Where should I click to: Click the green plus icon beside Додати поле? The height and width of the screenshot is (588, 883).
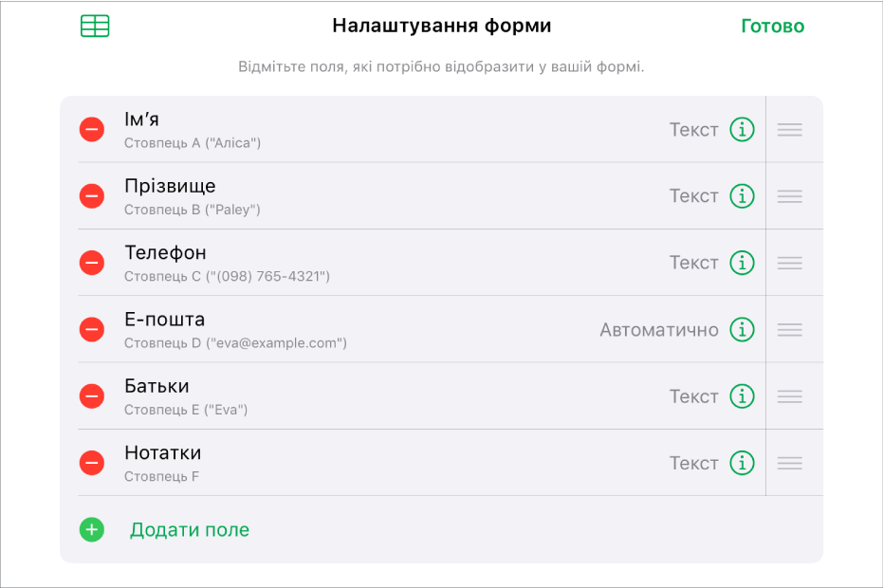click(91, 529)
